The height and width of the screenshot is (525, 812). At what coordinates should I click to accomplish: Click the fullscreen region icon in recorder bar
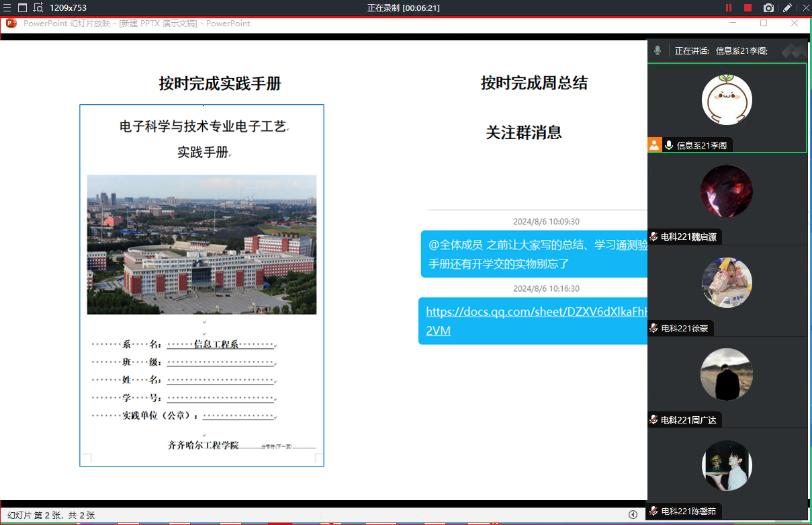[22, 8]
